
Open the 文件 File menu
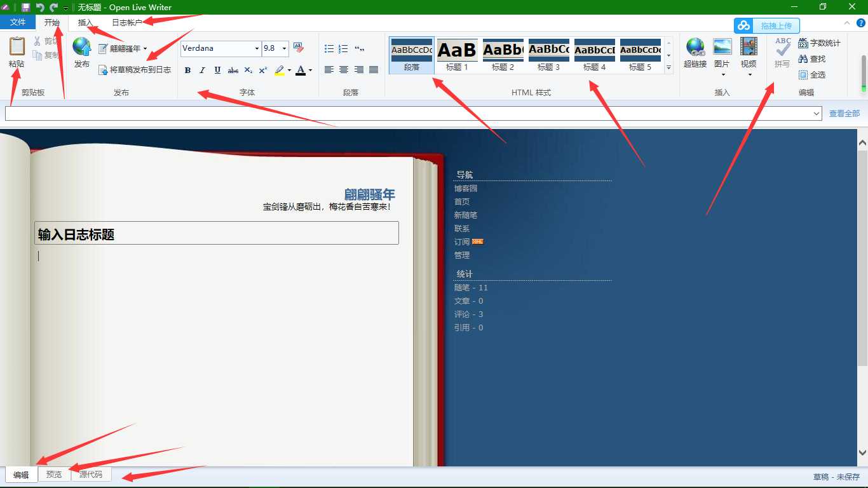click(18, 22)
